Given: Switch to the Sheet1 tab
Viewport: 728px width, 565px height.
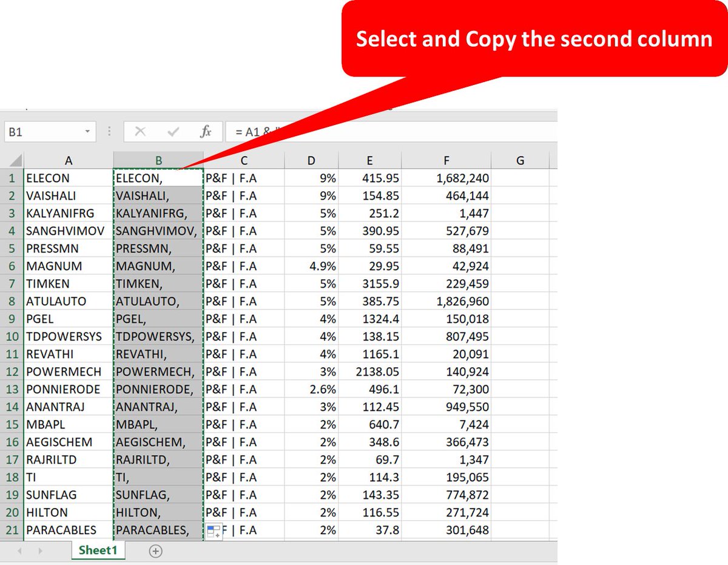Looking at the screenshot, I should click(98, 551).
